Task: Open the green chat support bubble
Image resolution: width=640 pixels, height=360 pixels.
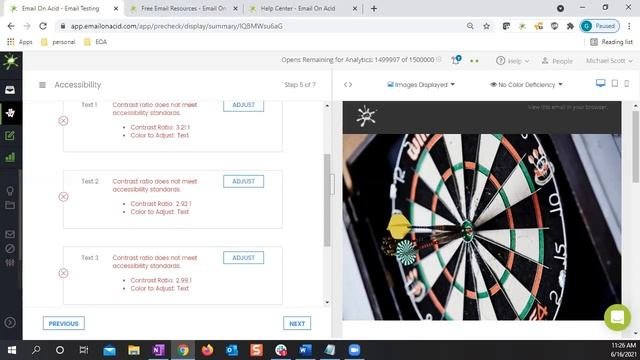Action: tap(617, 317)
